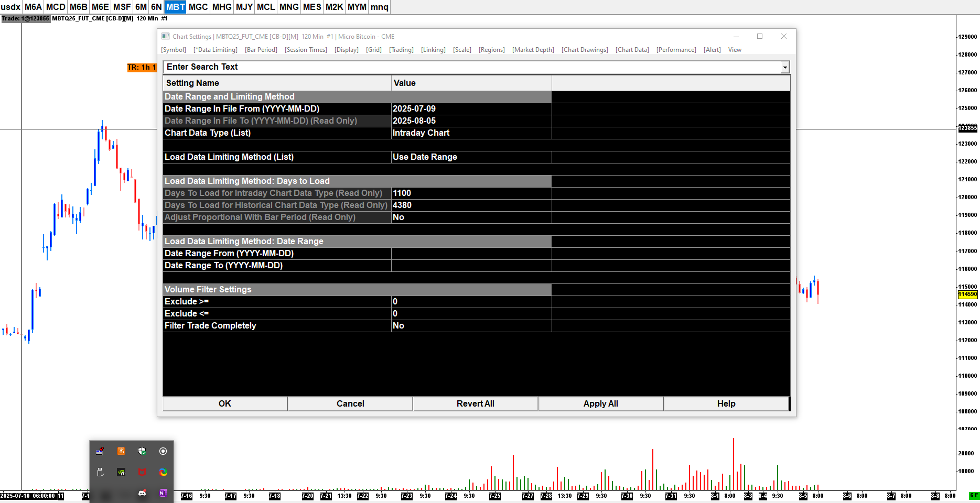Select the M2K chart tab
Image resolution: width=980 pixels, height=503 pixels.
point(334,7)
